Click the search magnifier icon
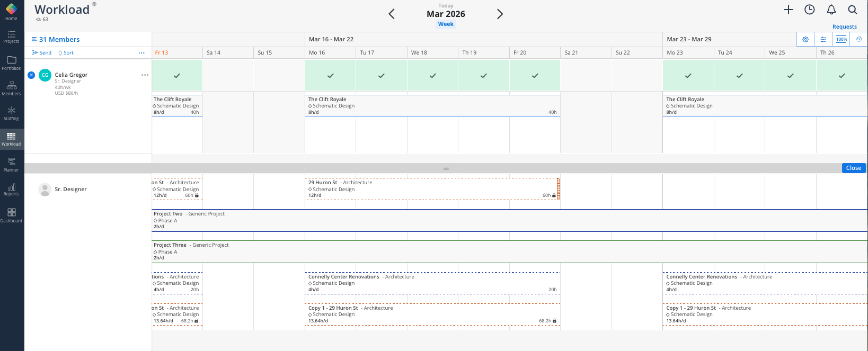The height and width of the screenshot is (351, 868). coord(853,10)
